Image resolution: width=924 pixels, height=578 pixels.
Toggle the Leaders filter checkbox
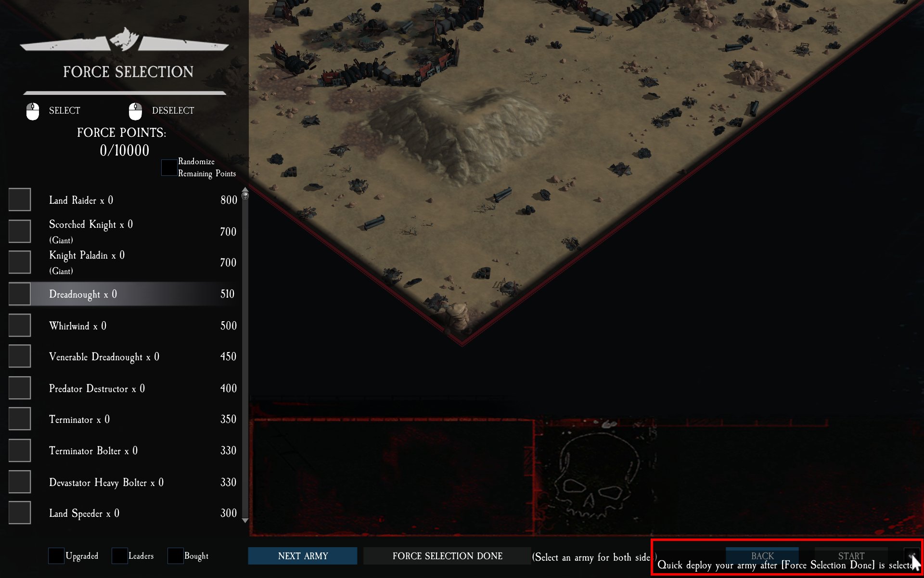click(x=120, y=556)
